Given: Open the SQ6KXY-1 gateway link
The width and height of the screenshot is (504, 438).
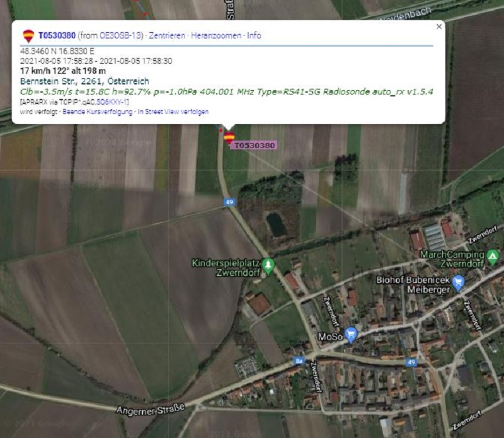Looking at the screenshot, I should click(112, 102).
